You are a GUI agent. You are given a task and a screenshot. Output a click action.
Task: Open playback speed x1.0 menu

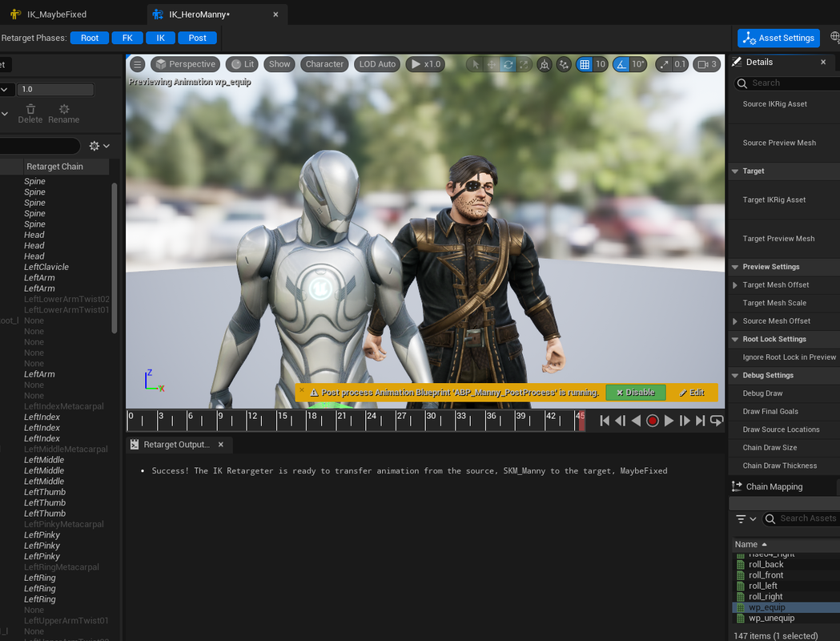coord(426,64)
